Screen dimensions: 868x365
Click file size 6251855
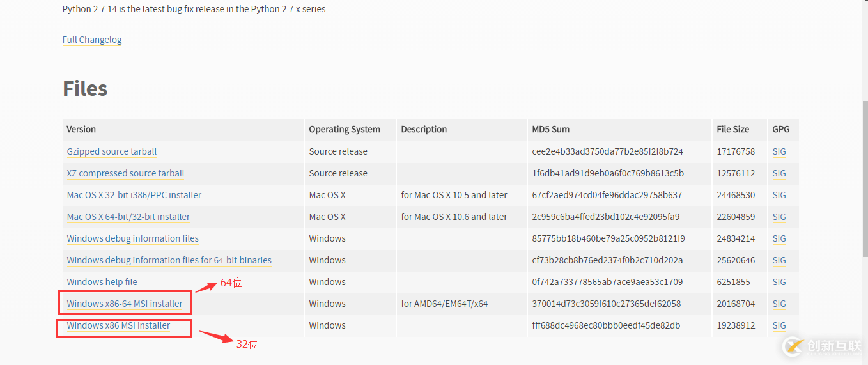point(733,282)
